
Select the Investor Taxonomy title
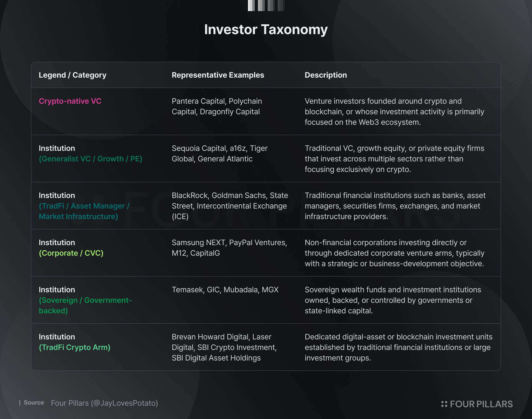(x=266, y=29)
